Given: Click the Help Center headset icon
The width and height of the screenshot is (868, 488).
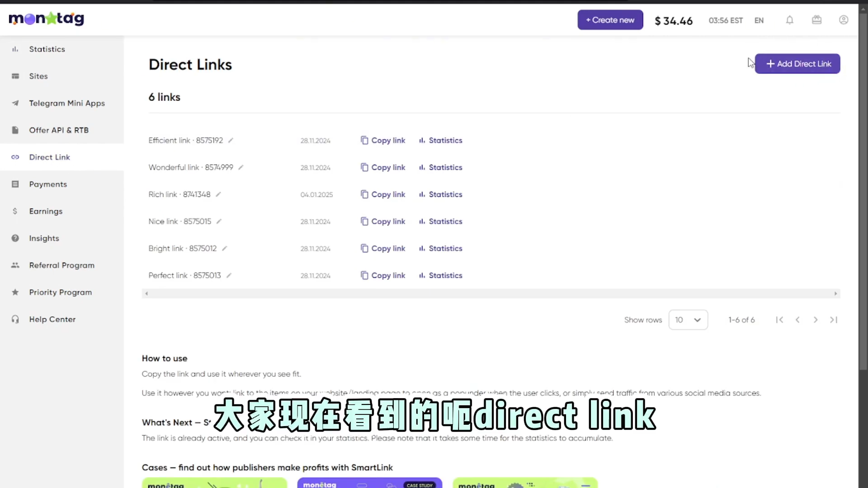Looking at the screenshot, I should point(15,319).
